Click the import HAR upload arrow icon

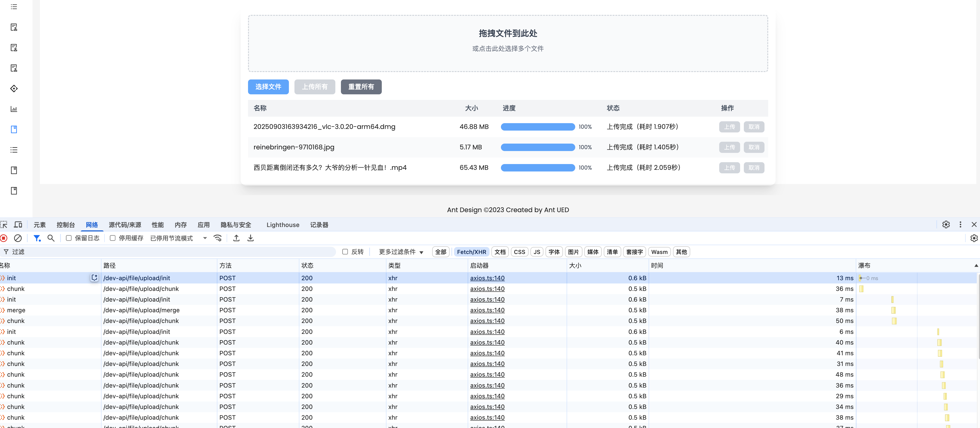[x=236, y=238]
